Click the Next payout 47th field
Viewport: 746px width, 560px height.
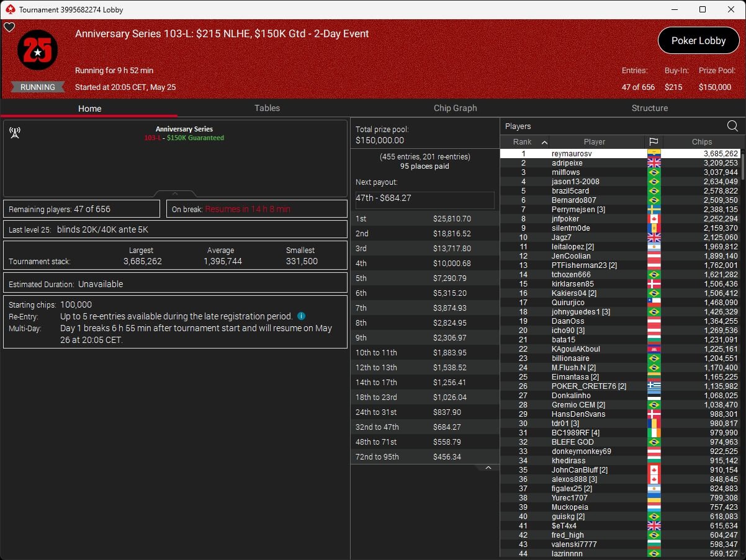(425, 200)
